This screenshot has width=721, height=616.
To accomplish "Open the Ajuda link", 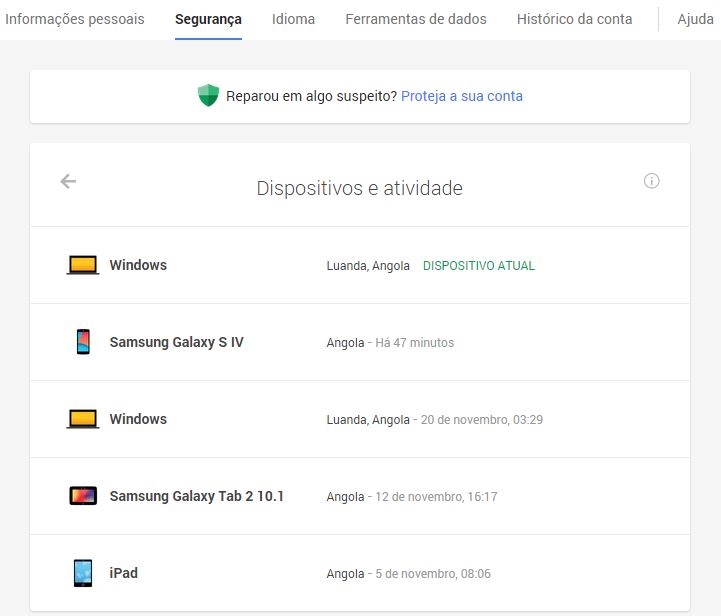I will coord(696,19).
